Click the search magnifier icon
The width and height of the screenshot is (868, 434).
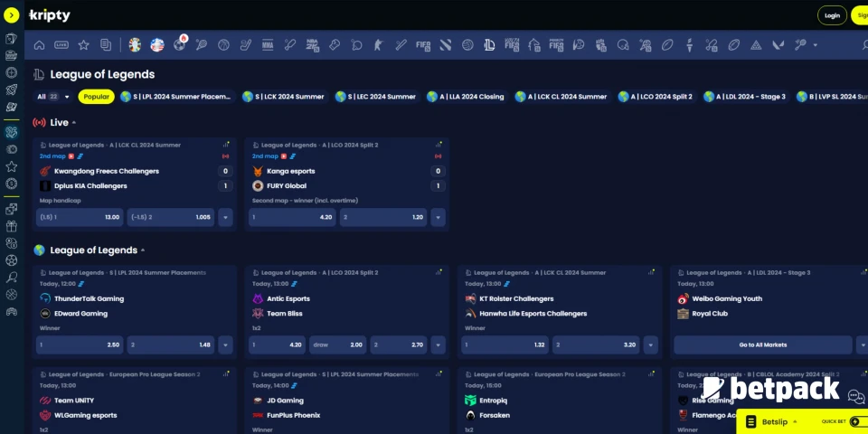point(12,278)
